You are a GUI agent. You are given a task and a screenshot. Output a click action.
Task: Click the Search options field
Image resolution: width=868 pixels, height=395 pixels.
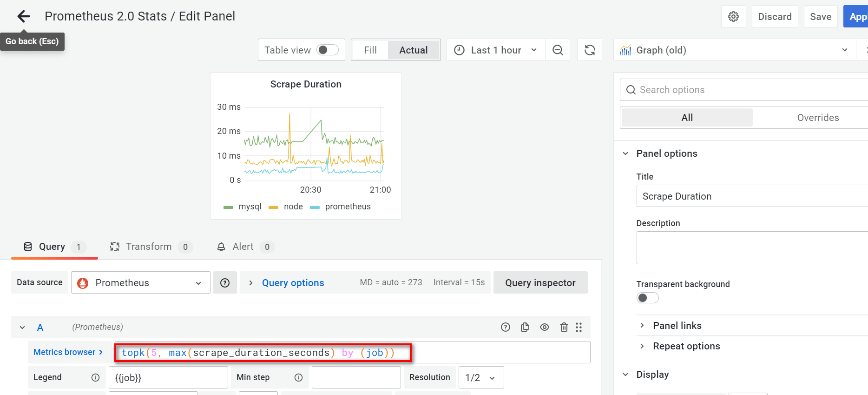[744, 90]
